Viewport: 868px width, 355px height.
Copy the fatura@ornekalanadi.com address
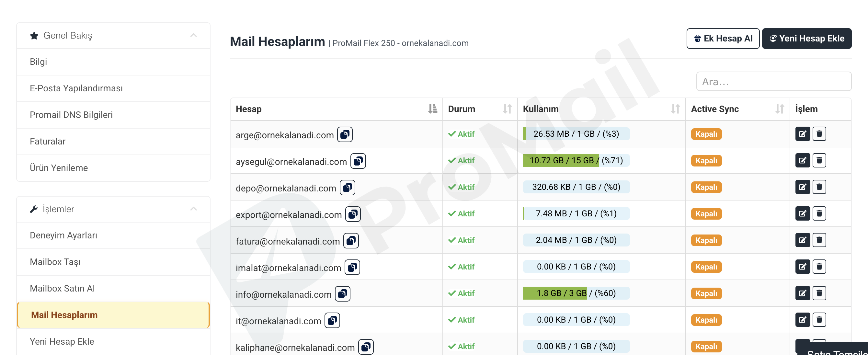tap(351, 241)
